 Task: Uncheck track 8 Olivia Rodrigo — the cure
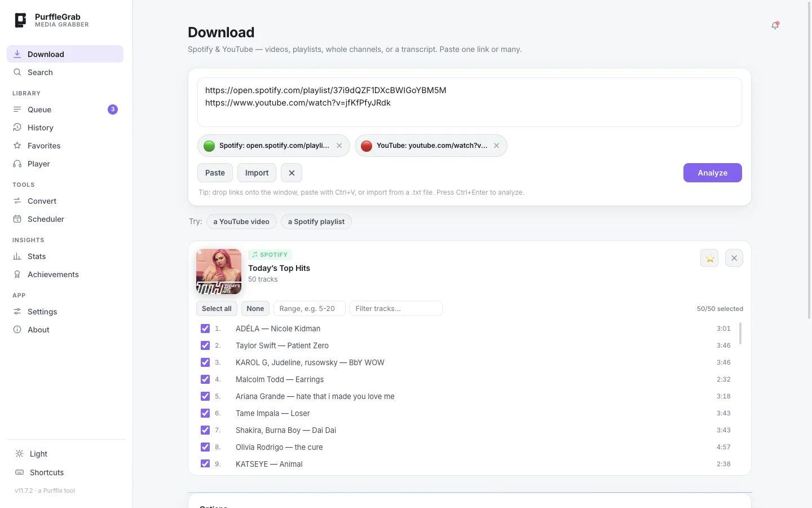pos(205,447)
